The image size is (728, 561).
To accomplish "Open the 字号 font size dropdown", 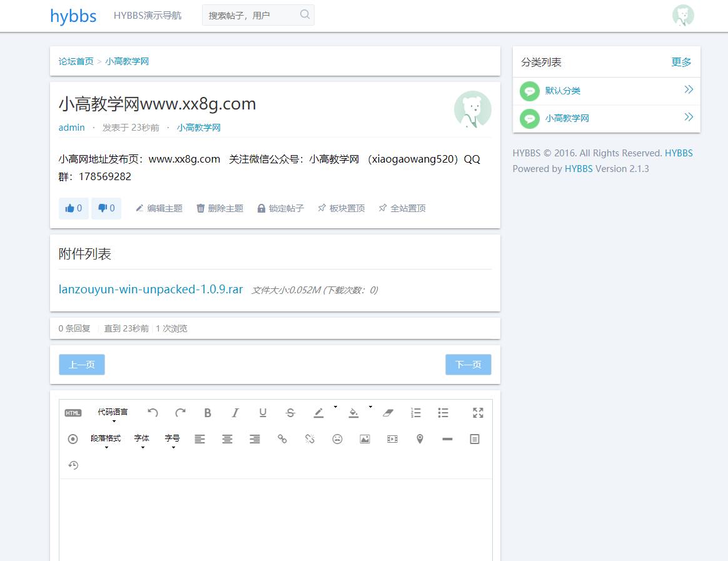I will coord(173,440).
